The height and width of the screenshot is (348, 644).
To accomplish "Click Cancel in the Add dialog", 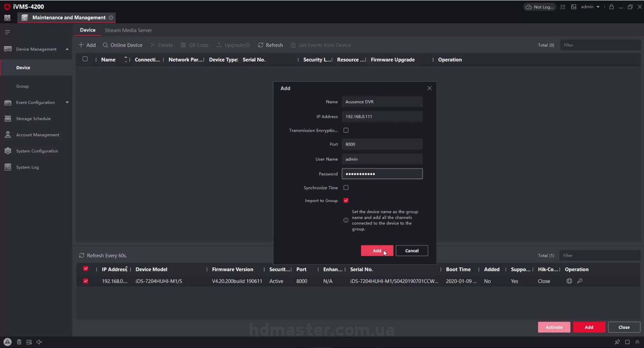I will [x=412, y=251].
